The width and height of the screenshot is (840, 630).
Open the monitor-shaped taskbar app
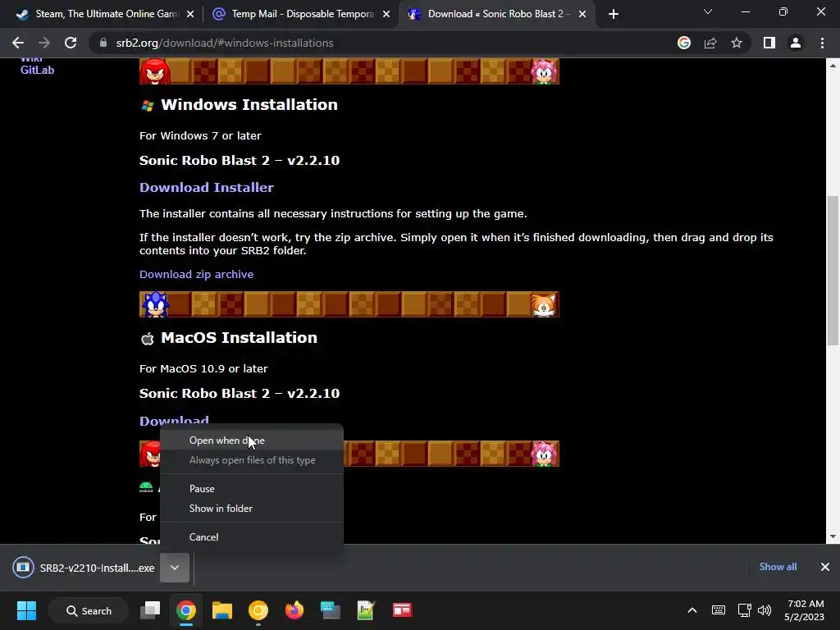(x=330, y=610)
